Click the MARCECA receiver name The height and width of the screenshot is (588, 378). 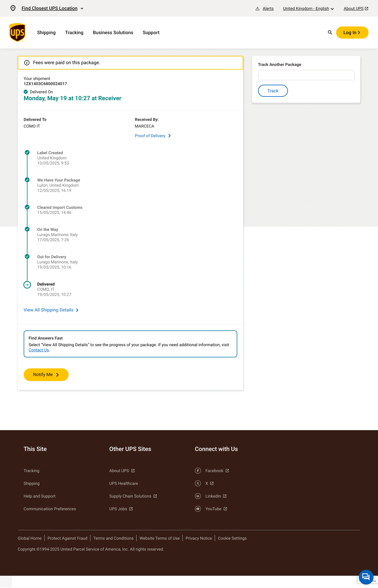coord(144,126)
